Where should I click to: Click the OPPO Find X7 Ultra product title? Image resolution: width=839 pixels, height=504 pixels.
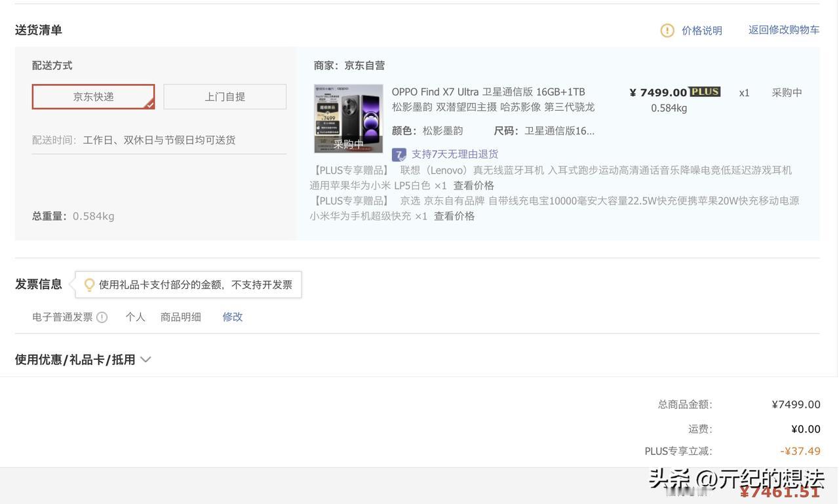493,99
